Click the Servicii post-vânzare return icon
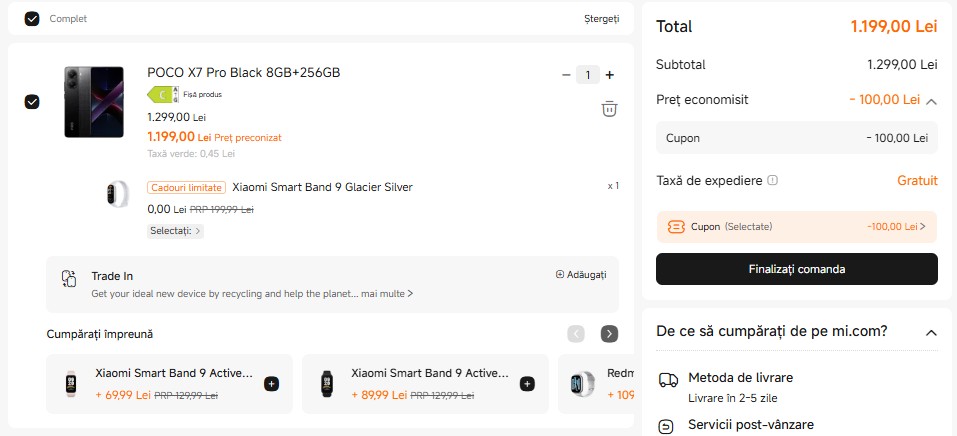Viewport: 957px width, 436px height. (x=666, y=426)
